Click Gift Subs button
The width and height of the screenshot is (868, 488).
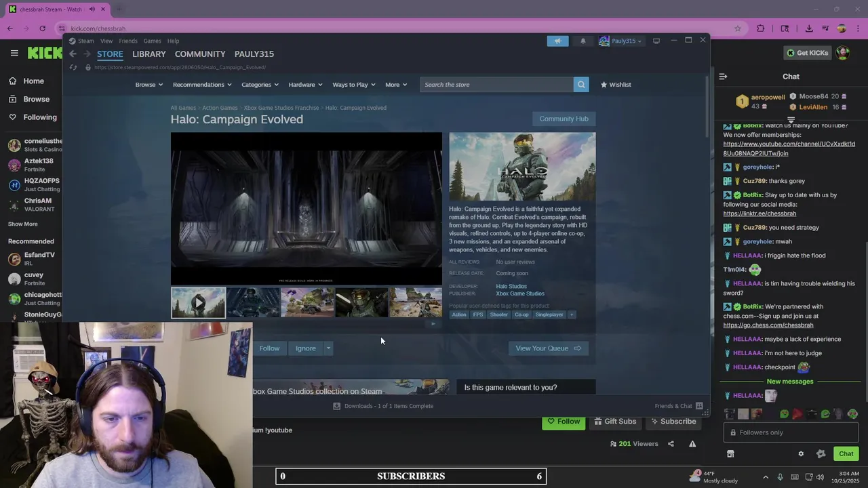tap(615, 422)
